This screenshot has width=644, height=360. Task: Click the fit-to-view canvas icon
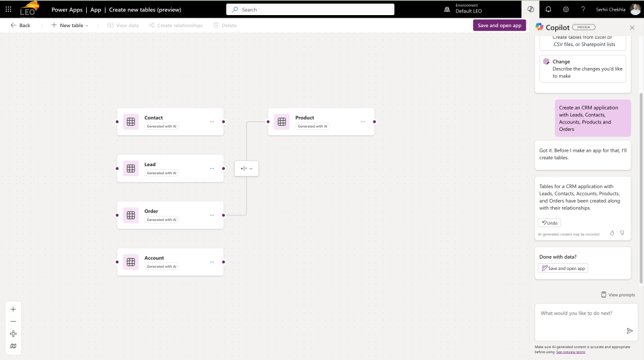tap(13, 334)
